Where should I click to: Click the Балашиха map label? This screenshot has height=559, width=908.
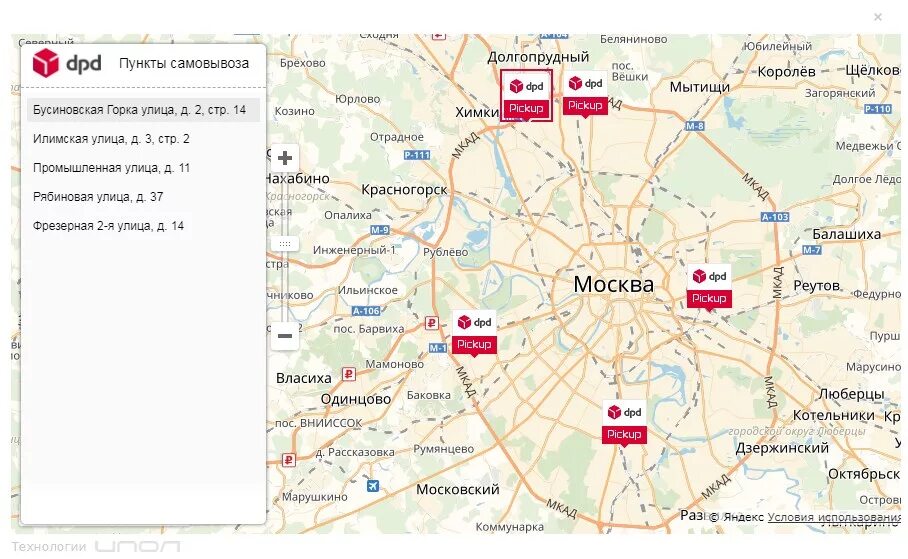pos(847,234)
